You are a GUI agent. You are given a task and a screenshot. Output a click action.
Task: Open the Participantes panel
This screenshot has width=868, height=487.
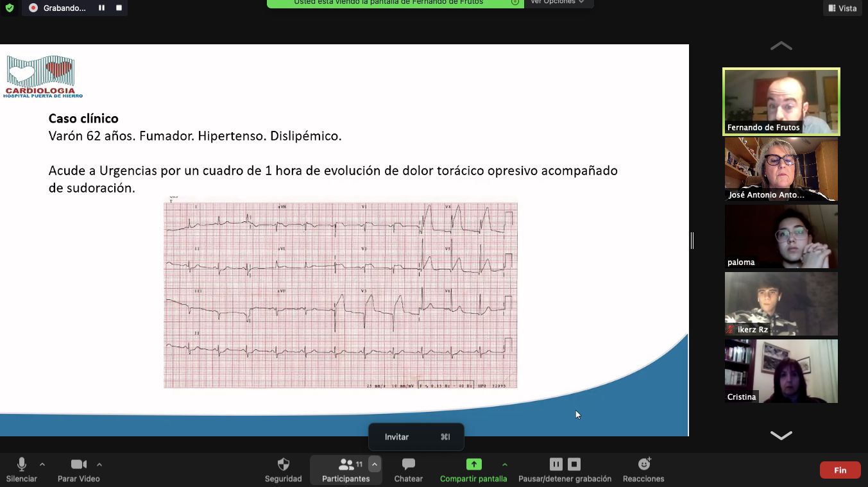(x=346, y=469)
